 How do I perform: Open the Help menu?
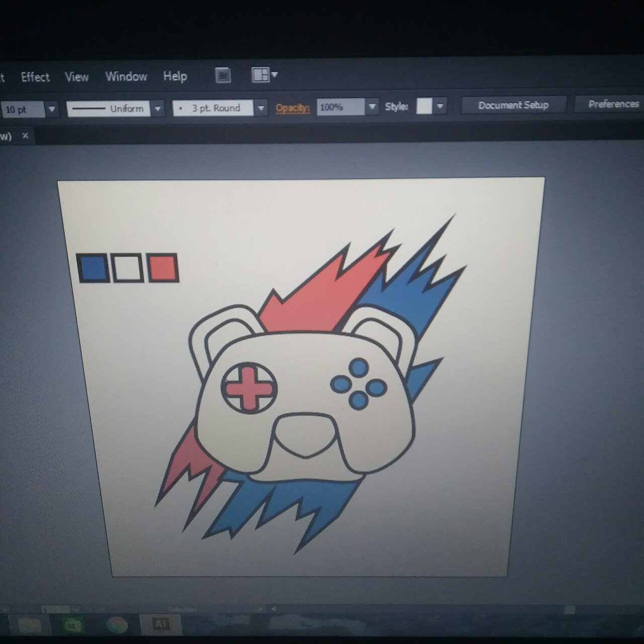coord(175,76)
